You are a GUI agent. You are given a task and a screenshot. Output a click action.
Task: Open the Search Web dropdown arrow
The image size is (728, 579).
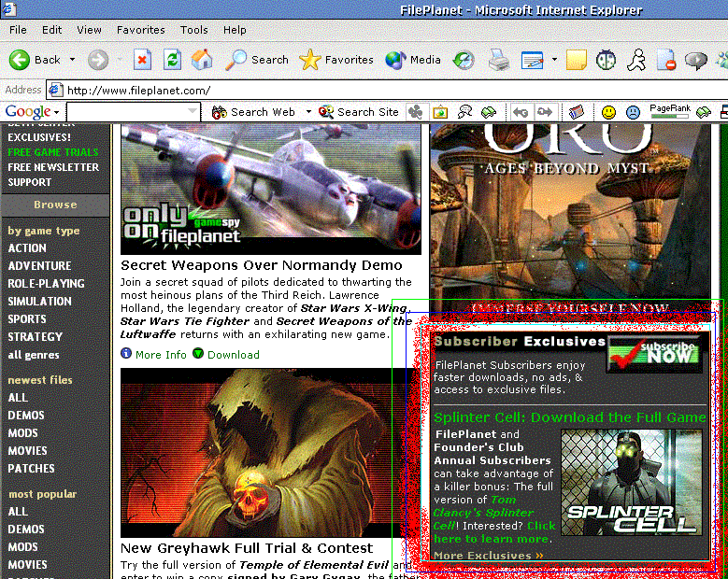tap(308, 112)
